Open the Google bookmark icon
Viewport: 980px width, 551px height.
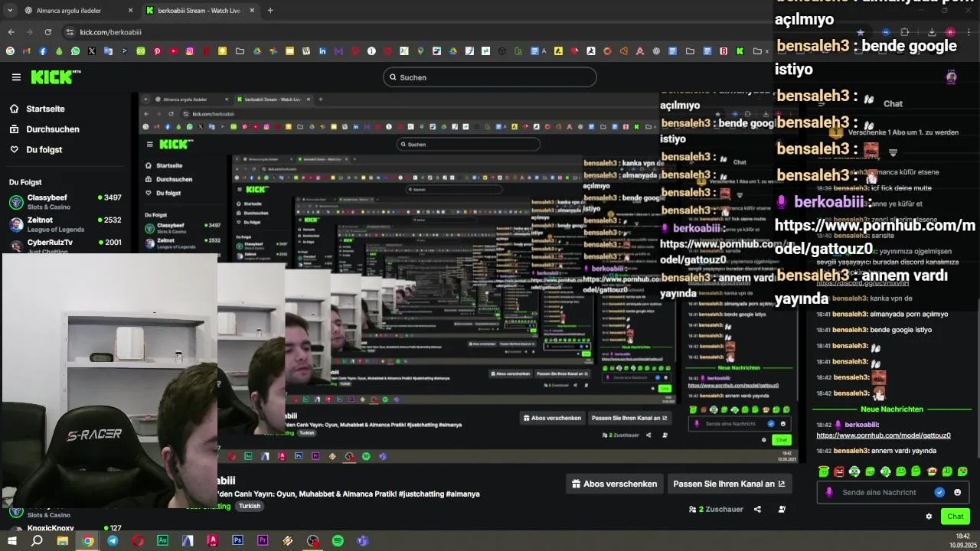(x=10, y=51)
